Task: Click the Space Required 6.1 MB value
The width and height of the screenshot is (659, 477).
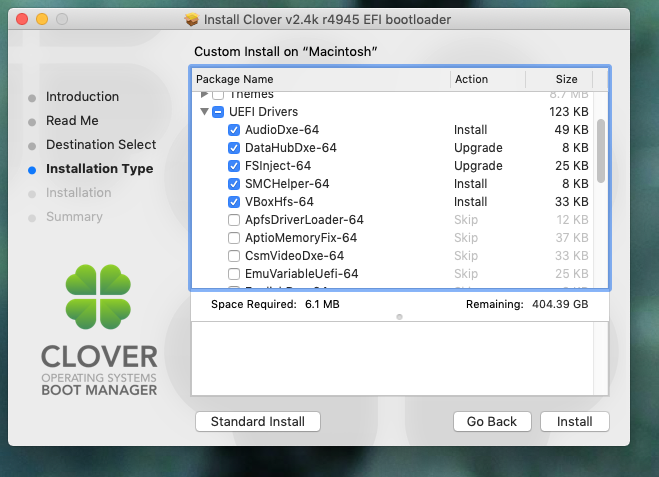Action: click(x=322, y=304)
